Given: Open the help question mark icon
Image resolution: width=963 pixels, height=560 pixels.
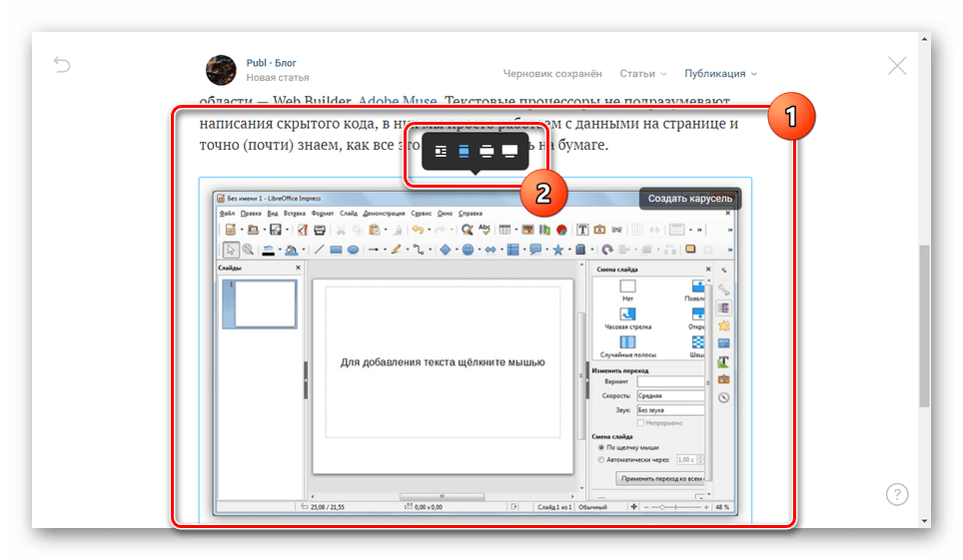Looking at the screenshot, I should click(897, 494).
